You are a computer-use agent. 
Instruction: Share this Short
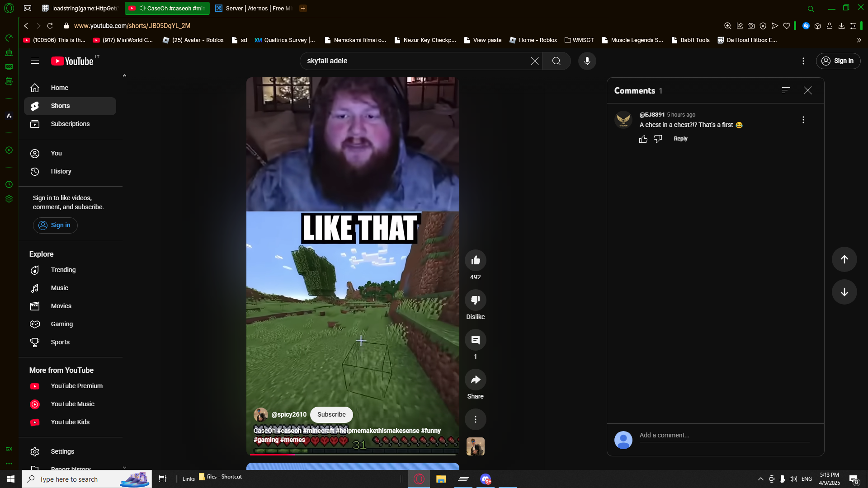475,380
